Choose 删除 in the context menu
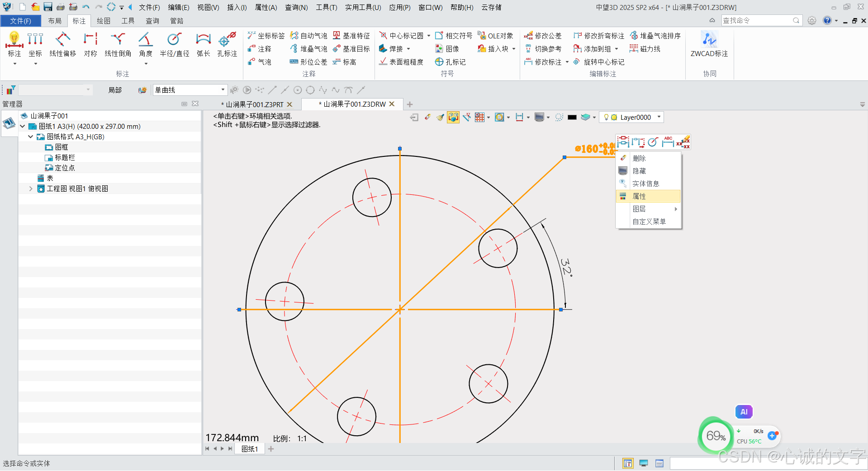868x471 pixels. tap(648, 158)
